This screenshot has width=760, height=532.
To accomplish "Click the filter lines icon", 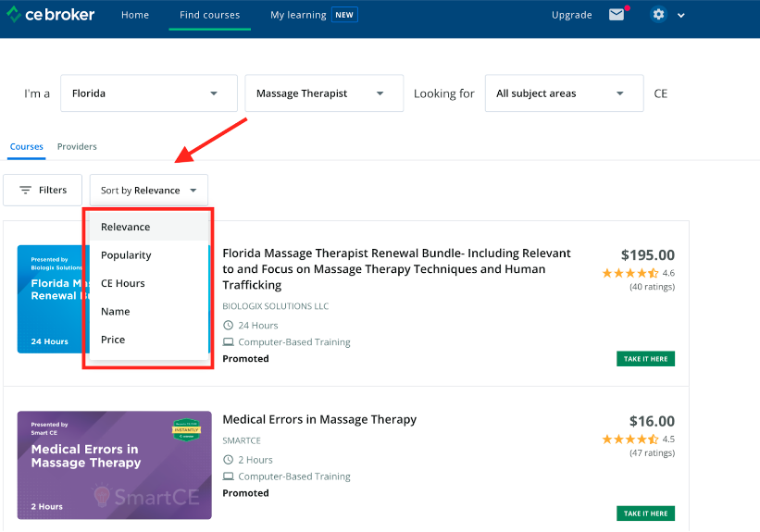I will [x=25, y=190].
